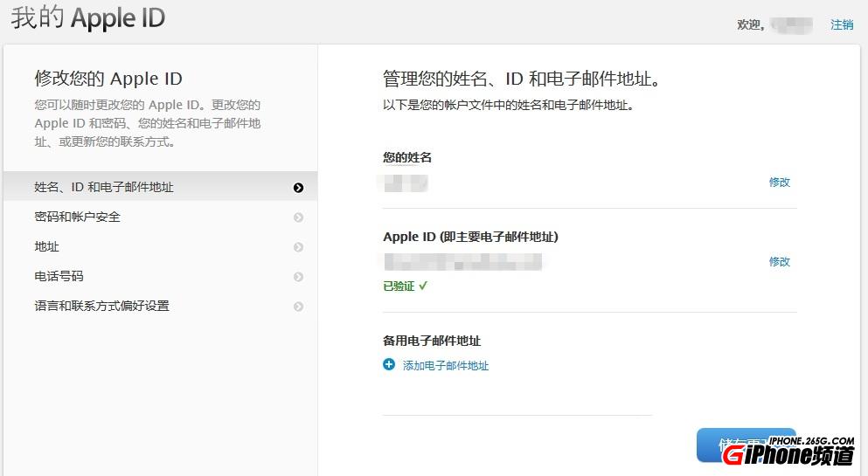
Task: Click arrow icon beside 语言和联系方式偏好设置
Action: pos(298,307)
